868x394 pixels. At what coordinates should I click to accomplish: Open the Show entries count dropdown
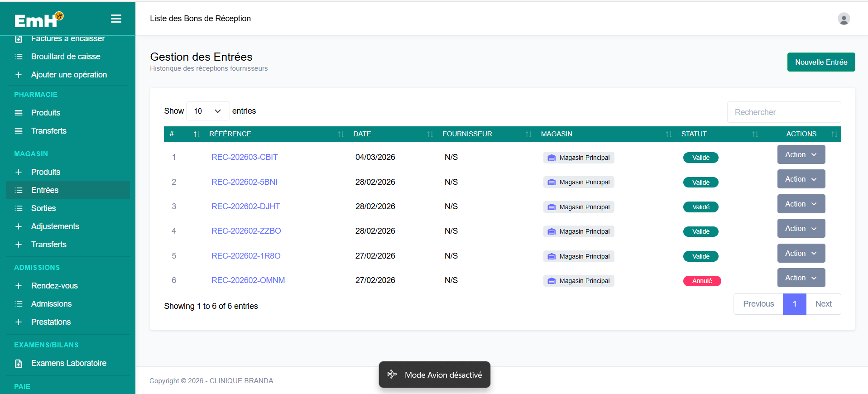point(208,111)
